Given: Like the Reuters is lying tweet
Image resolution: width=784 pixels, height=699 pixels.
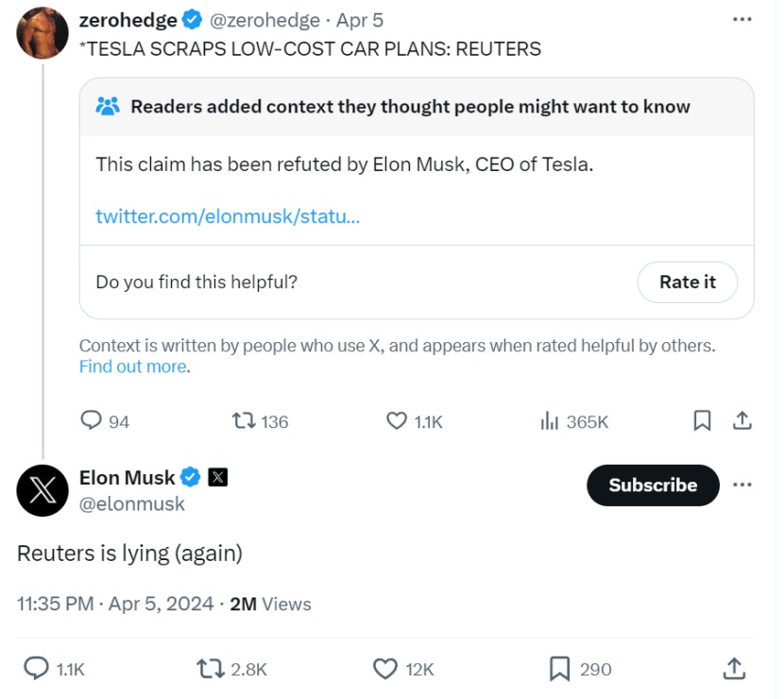Looking at the screenshot, I should 385,669.
